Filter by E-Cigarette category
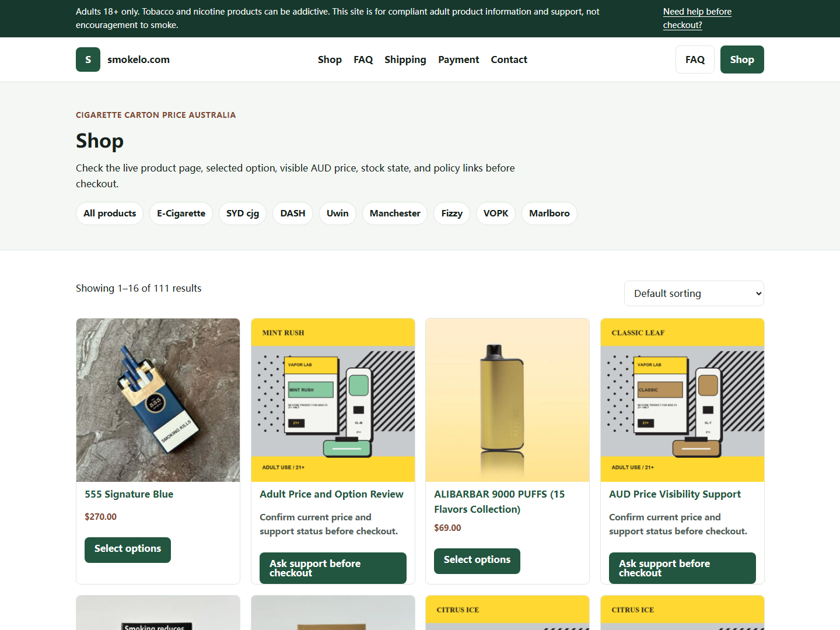Screen dimensions: 840x630 181,213
